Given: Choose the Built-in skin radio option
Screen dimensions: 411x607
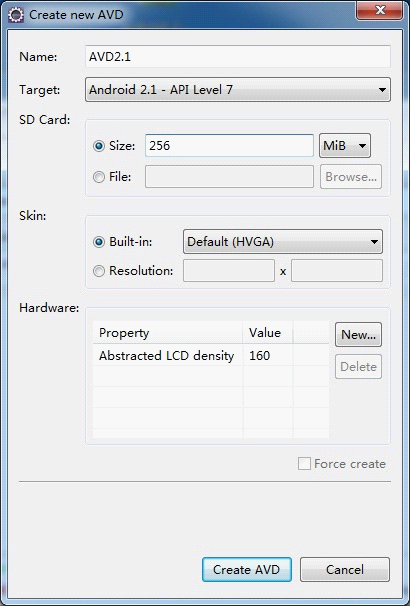Looking at the screenshot, I should coord(99,242).
